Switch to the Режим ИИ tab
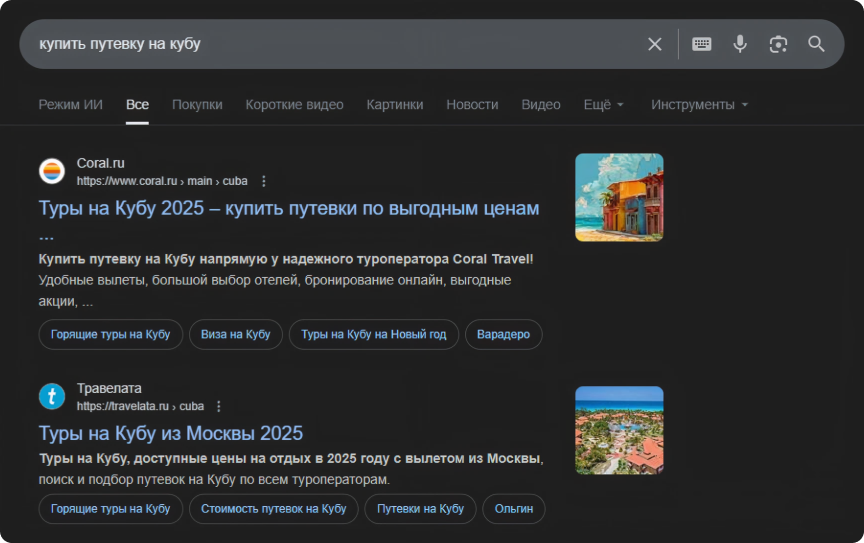Image resolution: width=864 pixels, height=543 pixels. click(70, 105)
